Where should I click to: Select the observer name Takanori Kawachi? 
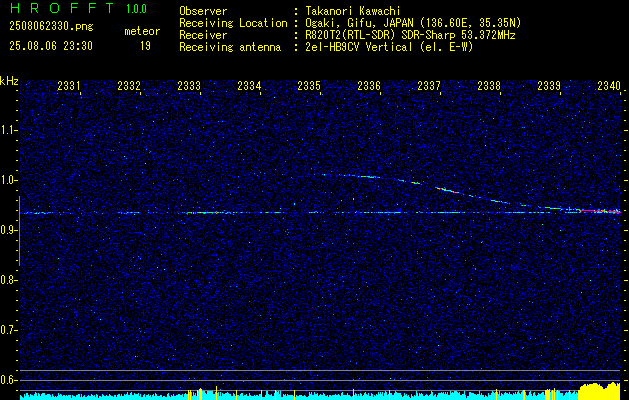[x=353, y=12]
